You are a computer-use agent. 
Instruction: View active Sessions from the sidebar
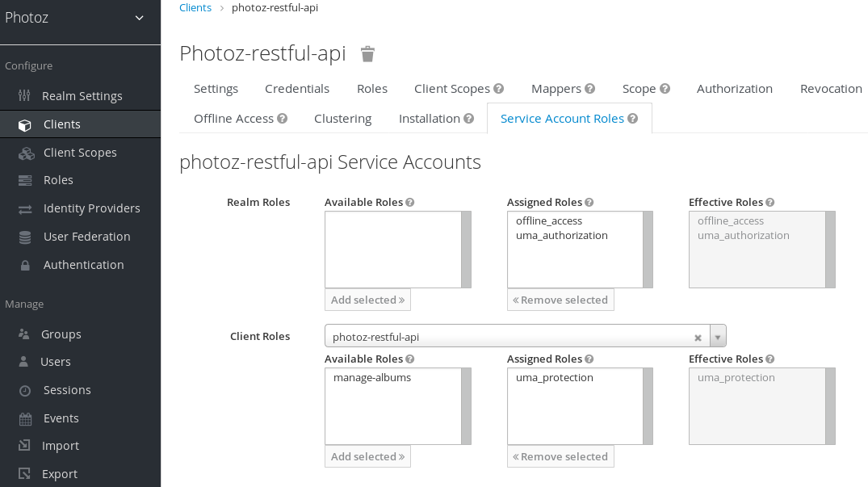(65, 389)
